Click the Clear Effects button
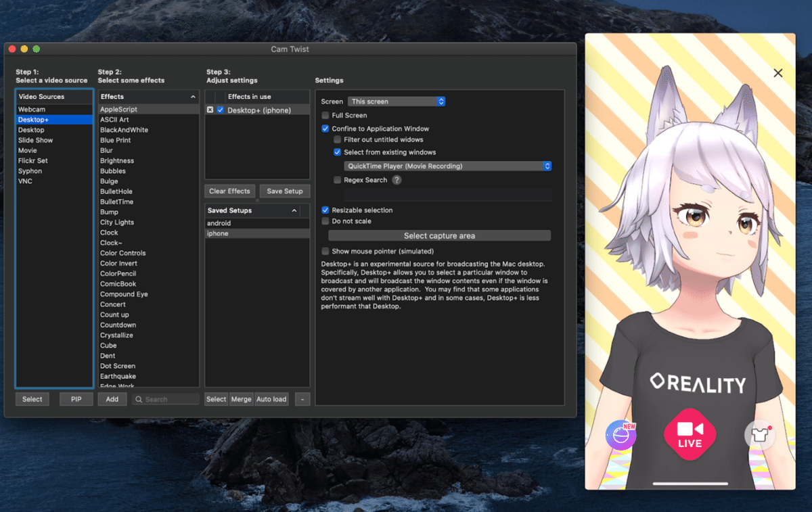Image resolution: width=812 pixels, height=512 pixels. coord(230,191)
